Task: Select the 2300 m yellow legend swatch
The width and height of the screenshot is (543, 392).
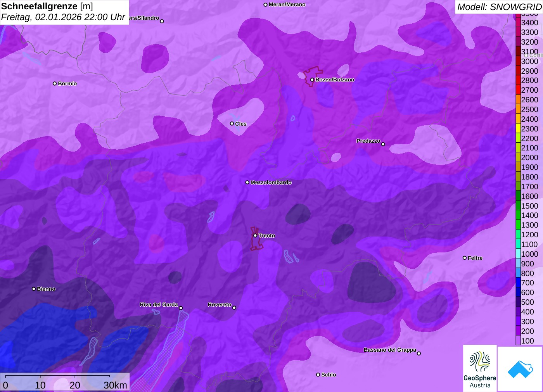Action: coord(518,128)
